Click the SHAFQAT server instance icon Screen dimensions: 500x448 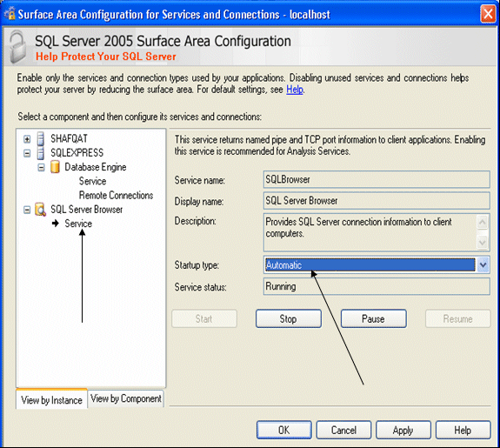coord(41,139)
